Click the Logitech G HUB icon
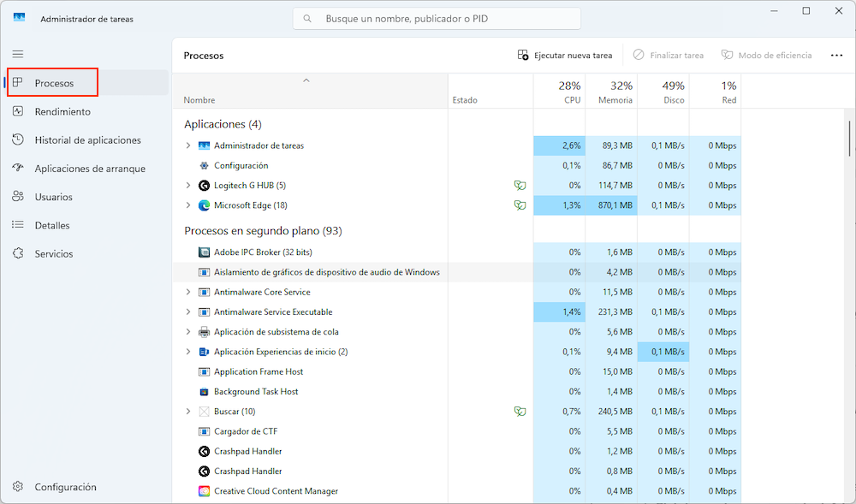 205,186
